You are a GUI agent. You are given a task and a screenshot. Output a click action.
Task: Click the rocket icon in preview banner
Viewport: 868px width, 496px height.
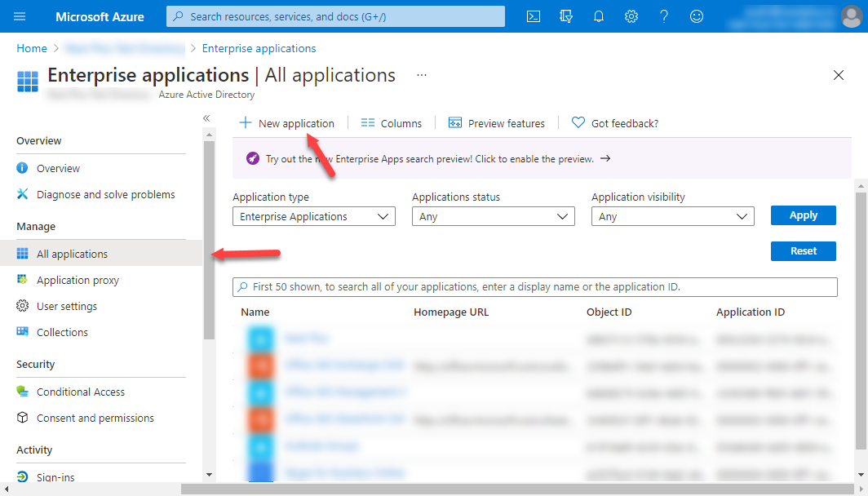253,158
